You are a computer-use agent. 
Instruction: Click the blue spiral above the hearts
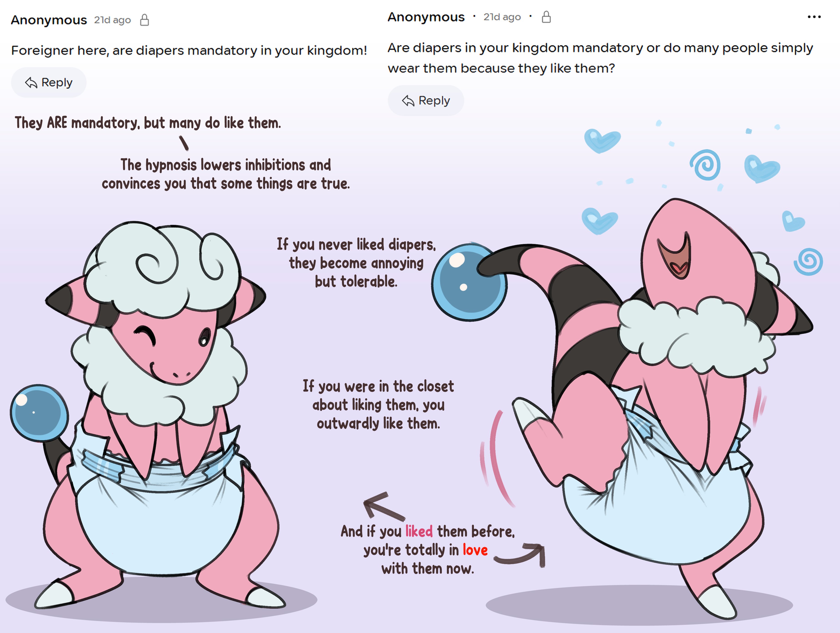[x=706, y=165]
